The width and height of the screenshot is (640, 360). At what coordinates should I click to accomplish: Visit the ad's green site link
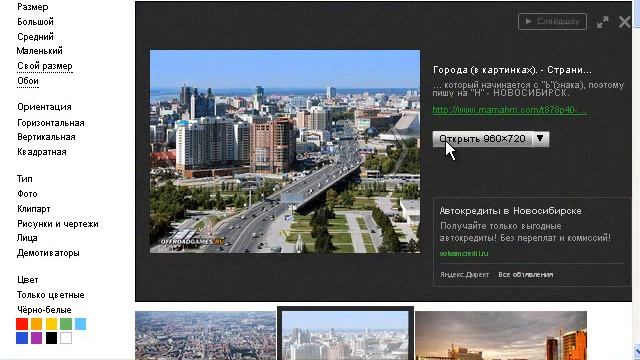click(x=464, y=253)
